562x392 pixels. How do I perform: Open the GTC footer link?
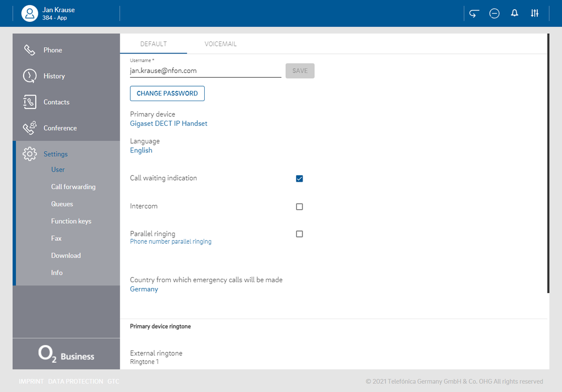click(113, 382)
